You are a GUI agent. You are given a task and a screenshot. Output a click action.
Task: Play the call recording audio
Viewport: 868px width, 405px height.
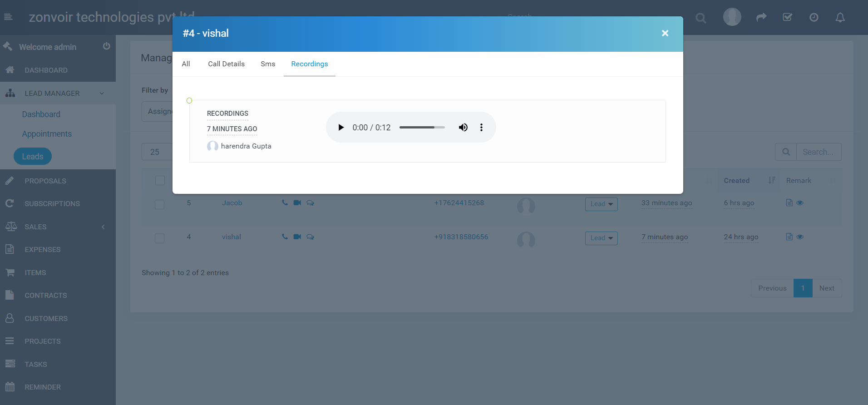coord(341,128)
